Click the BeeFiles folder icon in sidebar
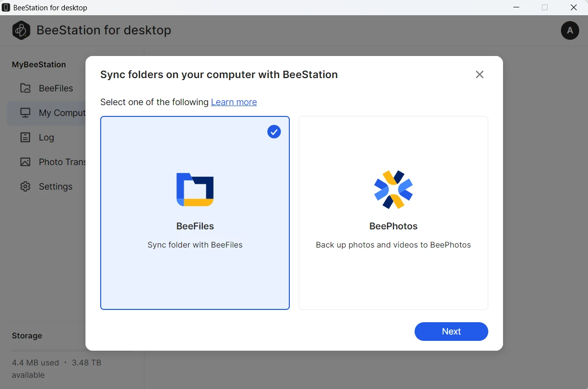The image size is (588, 389). click(25, 88)
